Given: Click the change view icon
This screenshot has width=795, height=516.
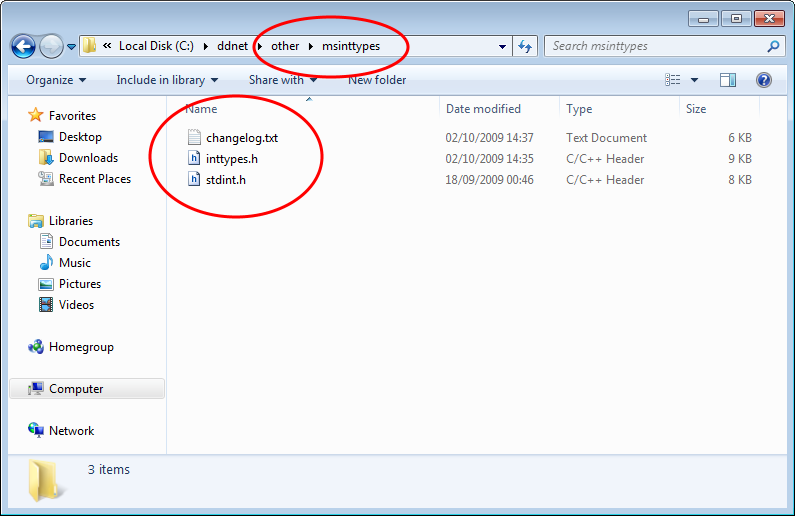Looking at the screenshot, I should click(x=673, y=80).
